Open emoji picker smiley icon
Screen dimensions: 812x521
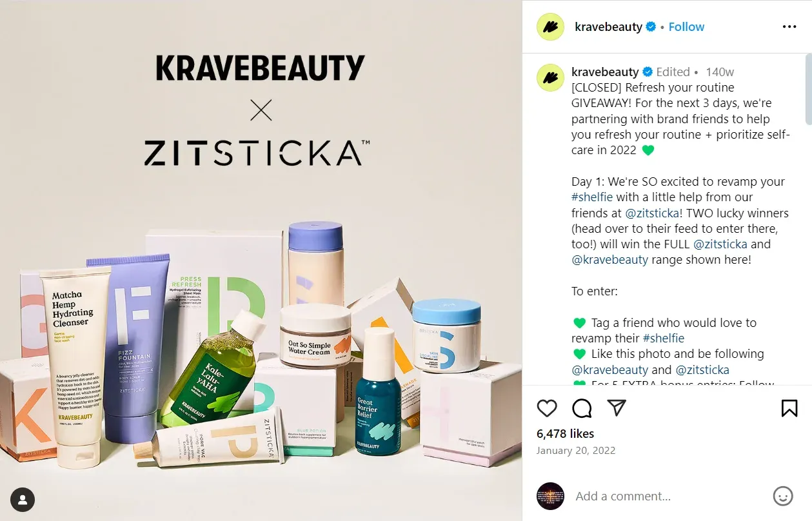[782, 496]
